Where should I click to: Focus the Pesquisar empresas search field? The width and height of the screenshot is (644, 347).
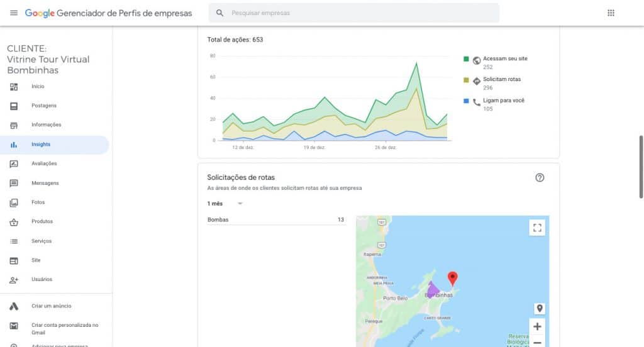click(354, 13)
